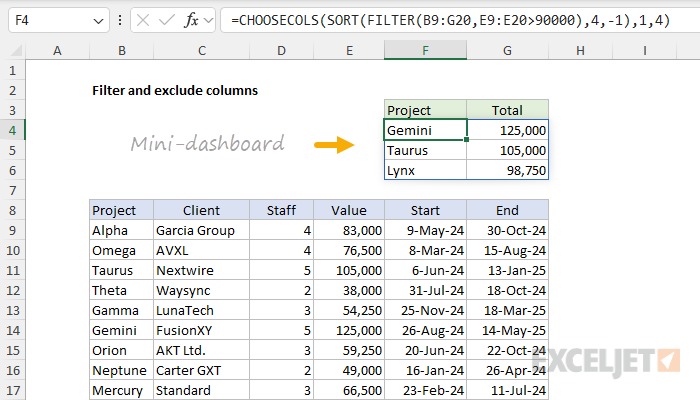Click the 'FusionXY' client cell

click(201, 330)
